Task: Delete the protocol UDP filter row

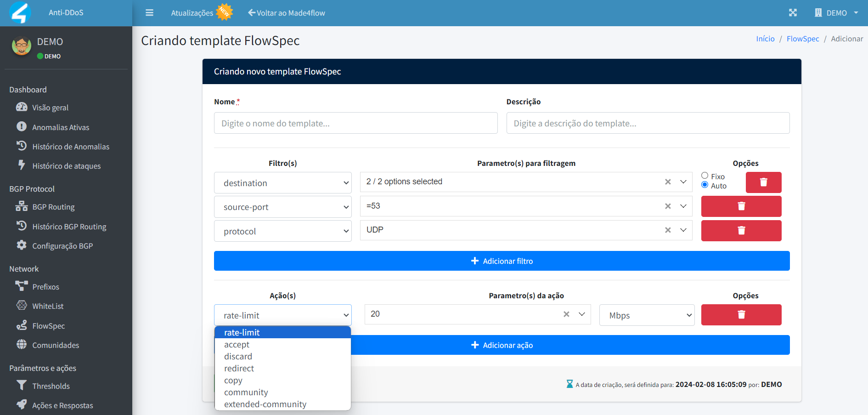Action: point(741,230)
